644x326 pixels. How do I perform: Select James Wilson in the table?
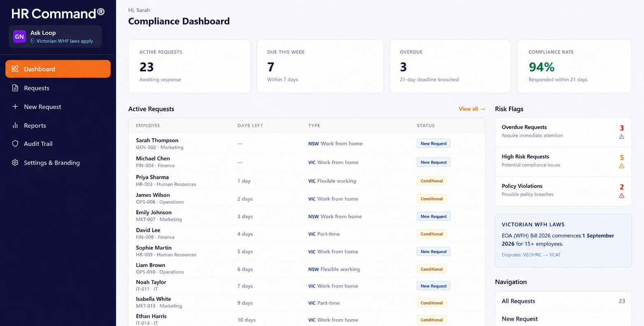307,199
